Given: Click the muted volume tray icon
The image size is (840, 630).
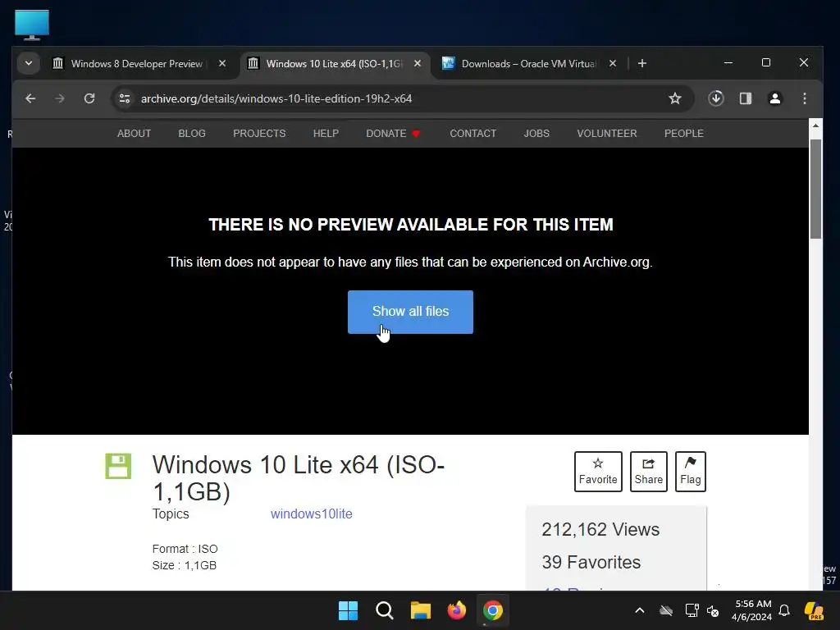Looking at the screenshot, I should [713, 610].
